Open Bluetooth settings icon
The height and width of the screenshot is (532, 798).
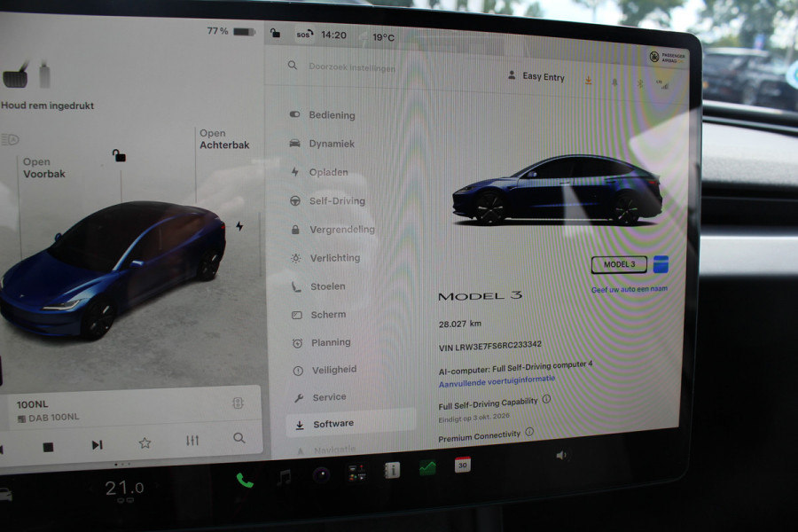(640, 83)
